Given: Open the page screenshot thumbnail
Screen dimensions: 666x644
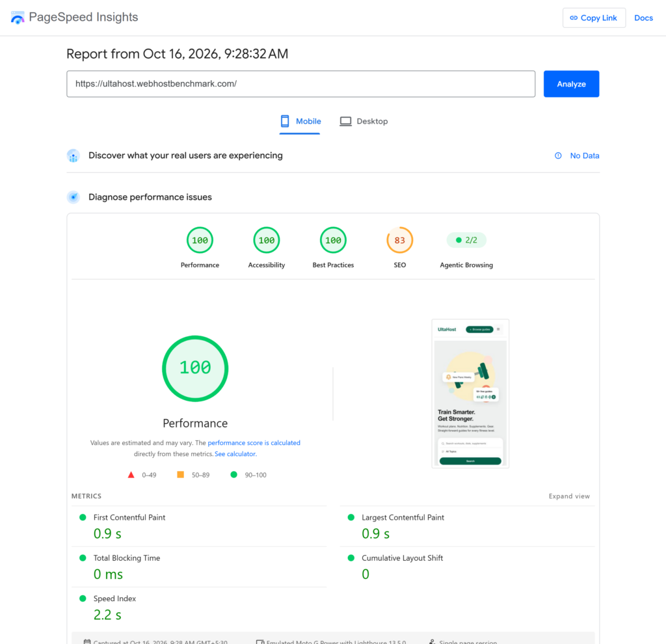Looking at the screenshot, I should coord(470,394).
